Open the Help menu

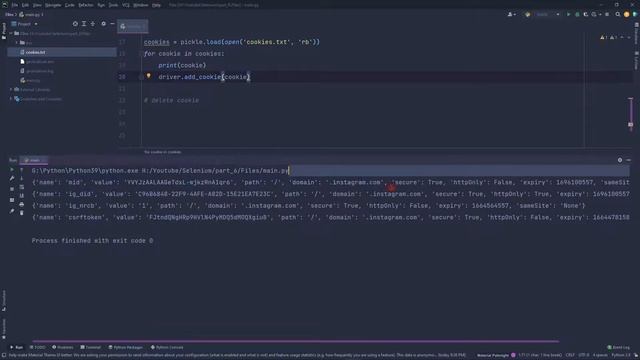coord(156,5)
